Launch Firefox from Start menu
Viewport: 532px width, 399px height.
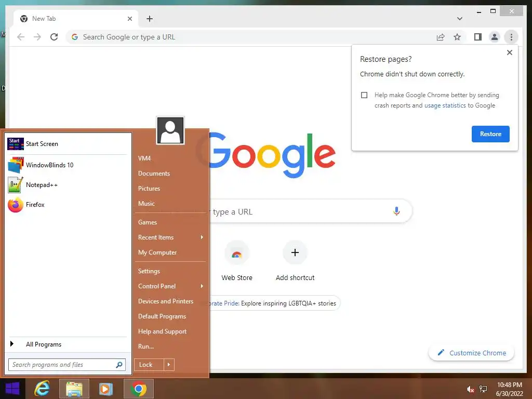point(67,205)
